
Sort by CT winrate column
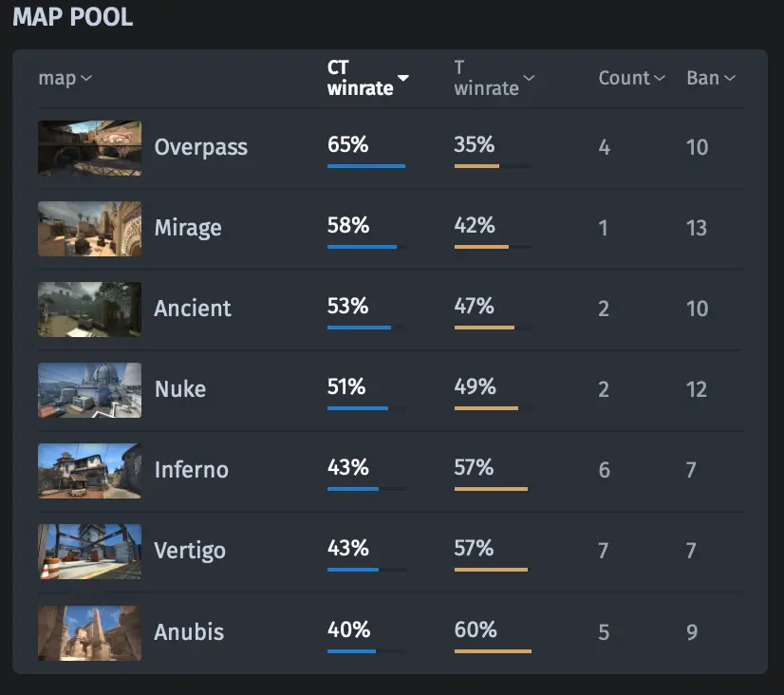(368, 78)
